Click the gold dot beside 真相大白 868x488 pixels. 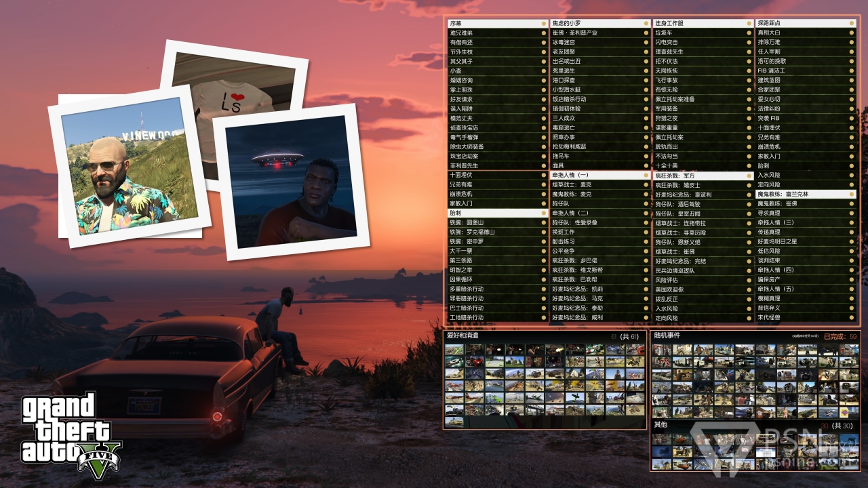[850, 33]
